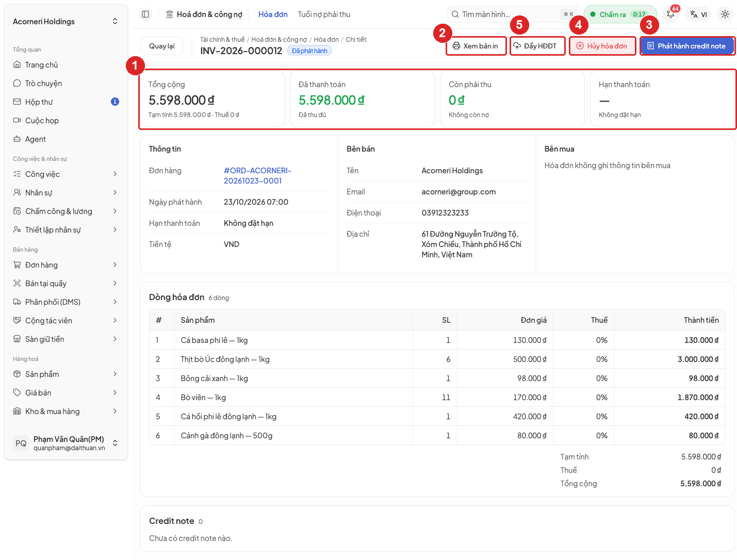
Task: Open Trang chủ in sidebar
Action: point(66,65)
